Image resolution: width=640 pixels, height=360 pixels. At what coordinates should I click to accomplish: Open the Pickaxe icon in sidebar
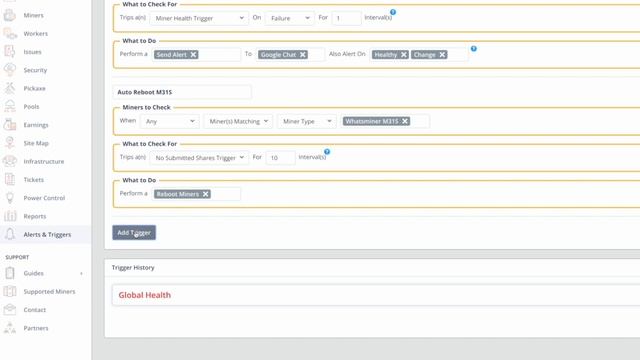click(x=9, y=88)
